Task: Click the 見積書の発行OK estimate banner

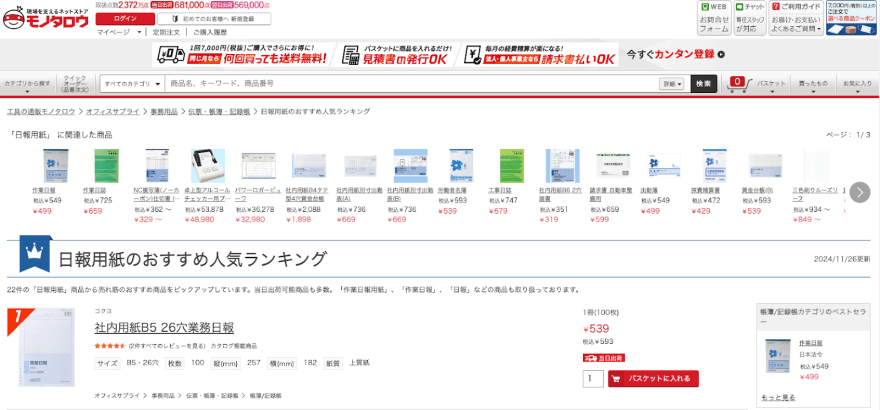Action: (398, 54)
